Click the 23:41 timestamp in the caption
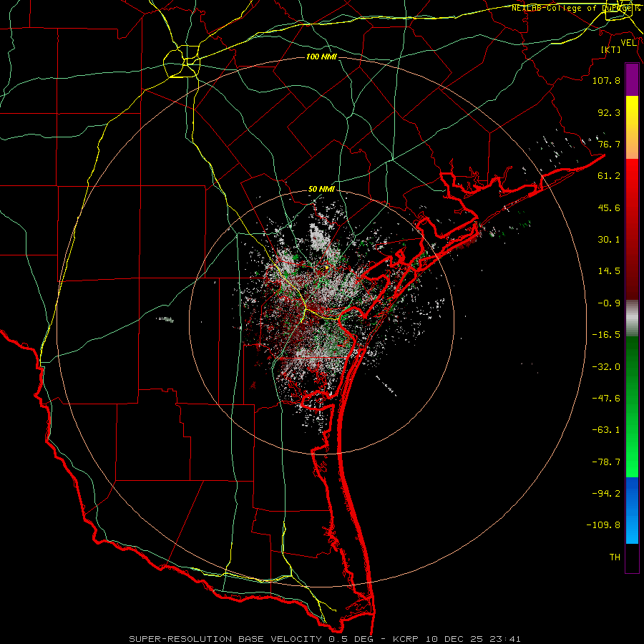Screen dimensions: 644x644 [x=506, y=639]
